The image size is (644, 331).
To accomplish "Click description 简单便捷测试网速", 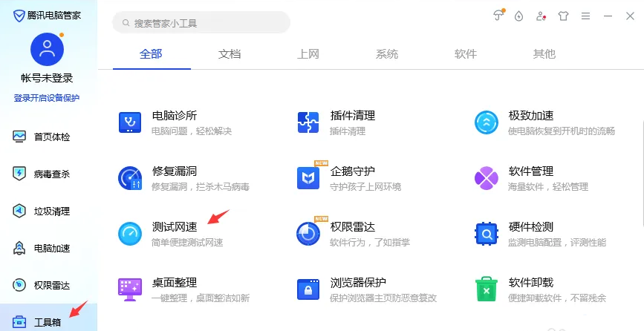I will pos(187,243).
